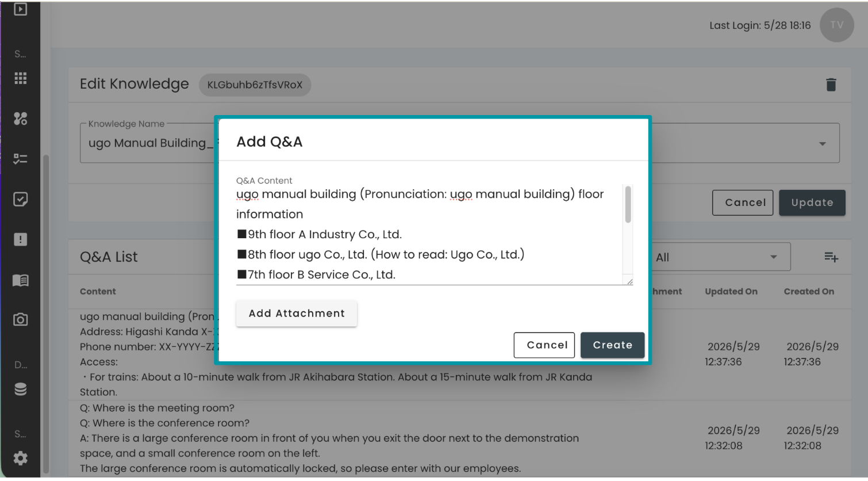Click the Add Attachment button
This screenshot has height=481, width=868.
click(297, 314)
